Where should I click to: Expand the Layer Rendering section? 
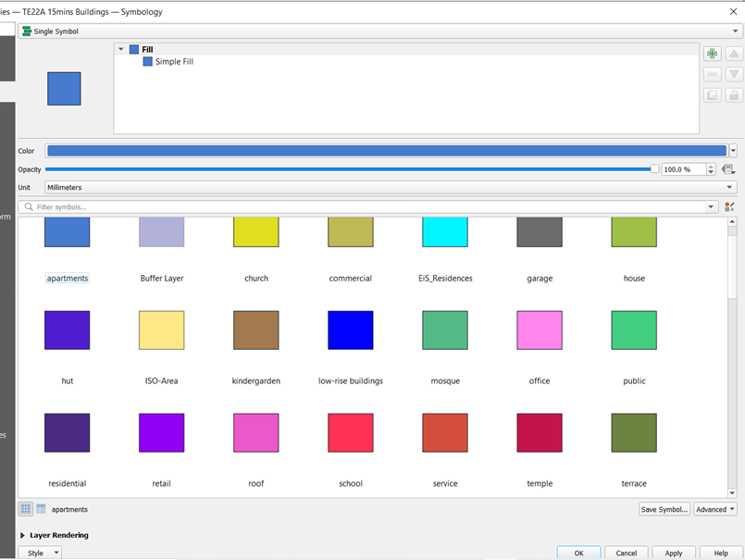23,535
